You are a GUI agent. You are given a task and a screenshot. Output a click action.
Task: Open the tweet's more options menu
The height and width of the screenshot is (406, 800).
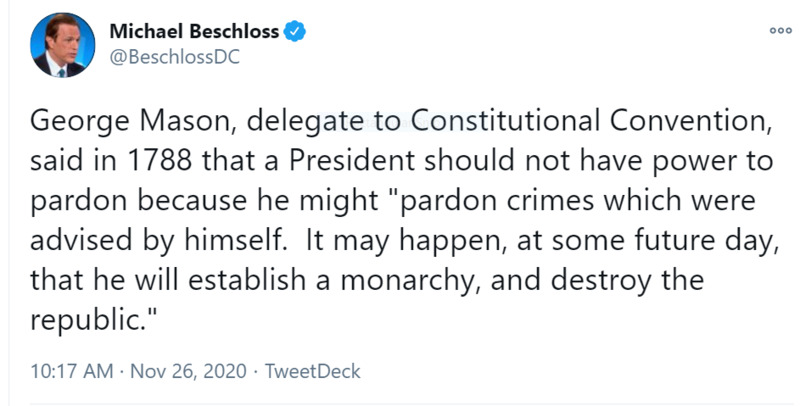765,31
